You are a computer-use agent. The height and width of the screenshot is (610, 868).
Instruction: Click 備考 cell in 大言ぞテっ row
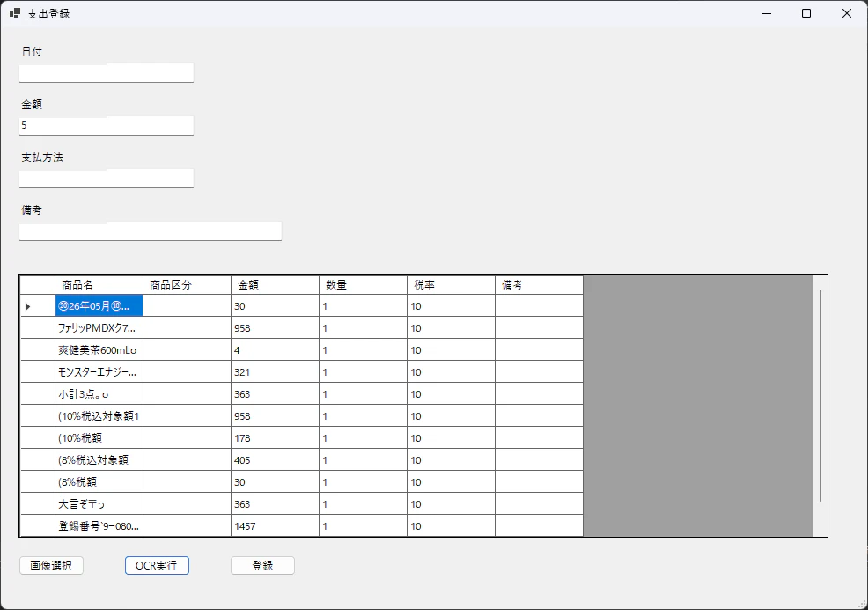tap(539, 503)
